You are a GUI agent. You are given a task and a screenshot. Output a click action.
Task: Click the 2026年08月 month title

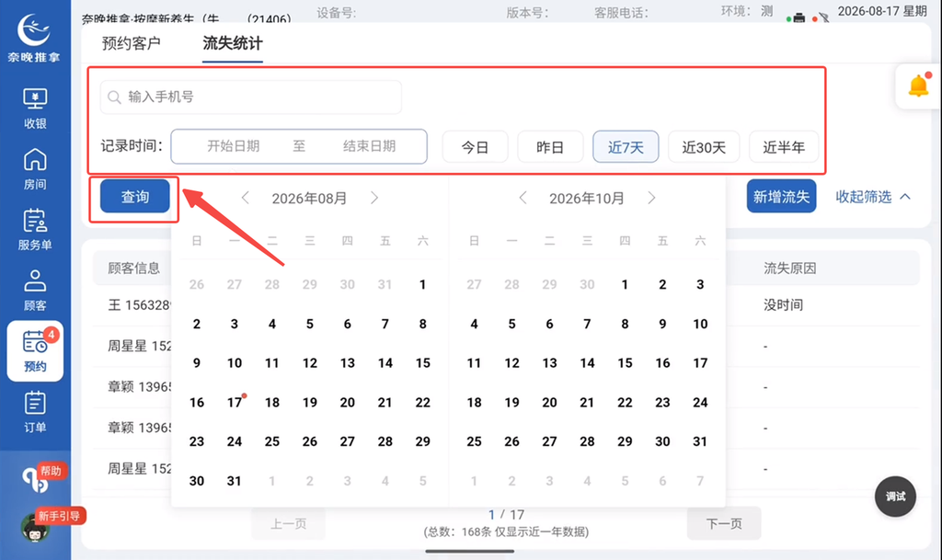[x=309, y=199]
